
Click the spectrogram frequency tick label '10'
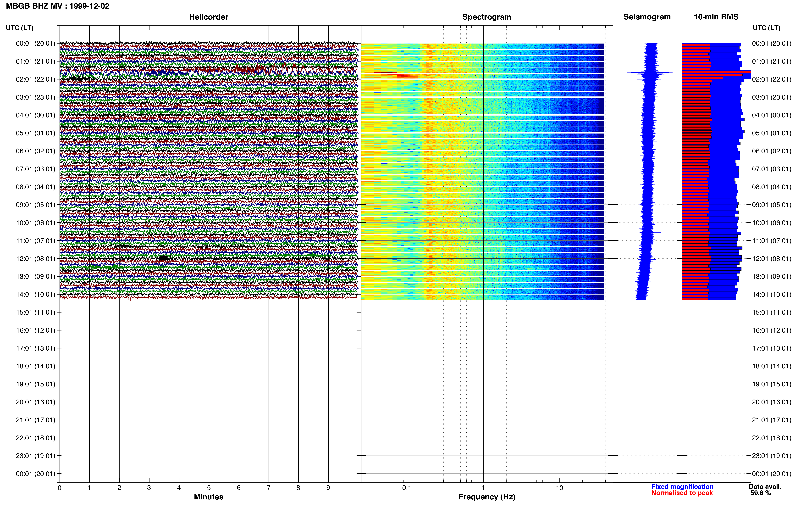[x=559, y=487]
